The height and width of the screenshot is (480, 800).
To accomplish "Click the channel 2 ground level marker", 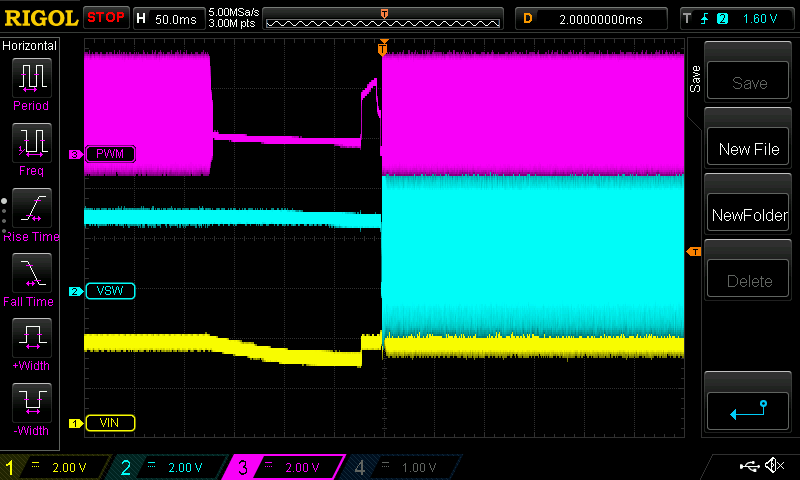I will pos(76,291).
